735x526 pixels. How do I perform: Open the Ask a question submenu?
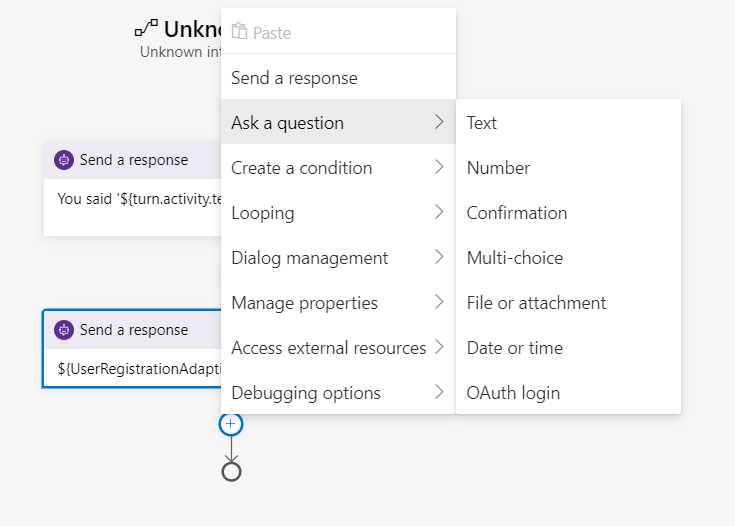[x=338, y=123]
